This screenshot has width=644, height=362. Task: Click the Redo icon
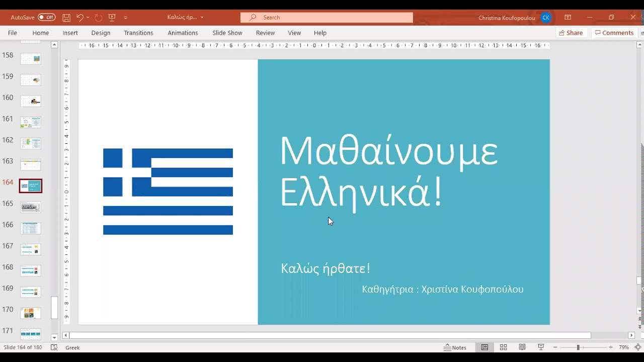tap(98, 17)
